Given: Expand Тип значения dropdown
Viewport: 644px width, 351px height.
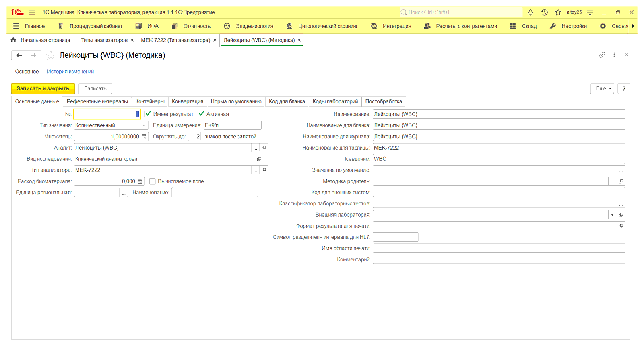Looking at the screenshot, I should pos(144,125).
